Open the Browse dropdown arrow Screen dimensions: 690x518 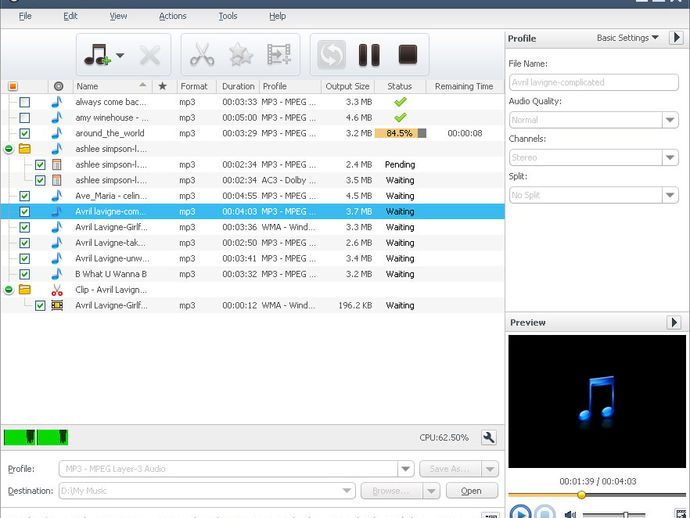click(431, 491)
